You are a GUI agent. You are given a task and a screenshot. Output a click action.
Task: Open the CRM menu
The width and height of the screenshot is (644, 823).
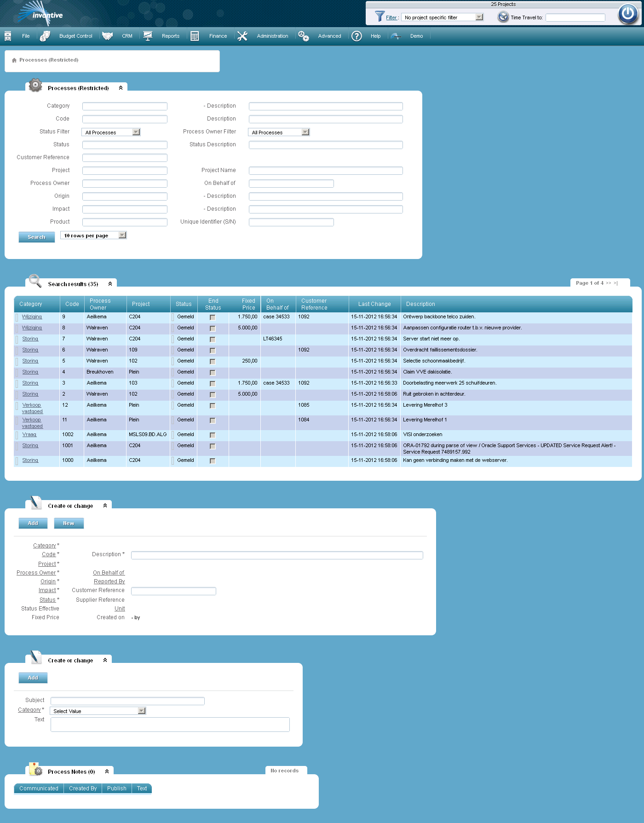(x=127, y=36)
